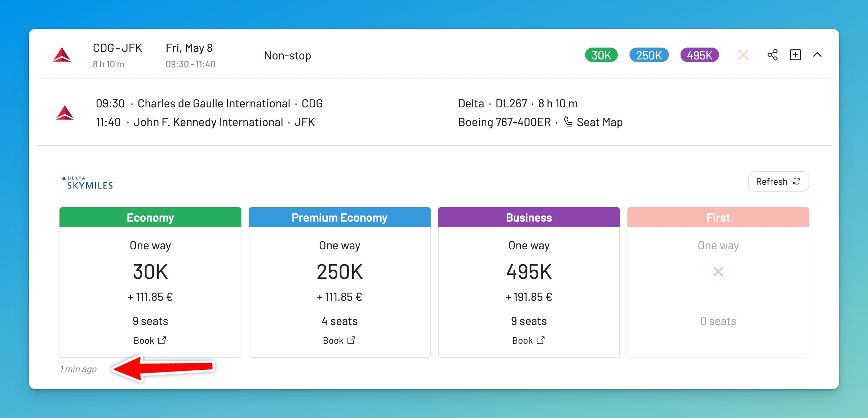This screenshot has width=868, height=418.
Task: Book the Premium Economy fare
Action: (x=339, y=340)
